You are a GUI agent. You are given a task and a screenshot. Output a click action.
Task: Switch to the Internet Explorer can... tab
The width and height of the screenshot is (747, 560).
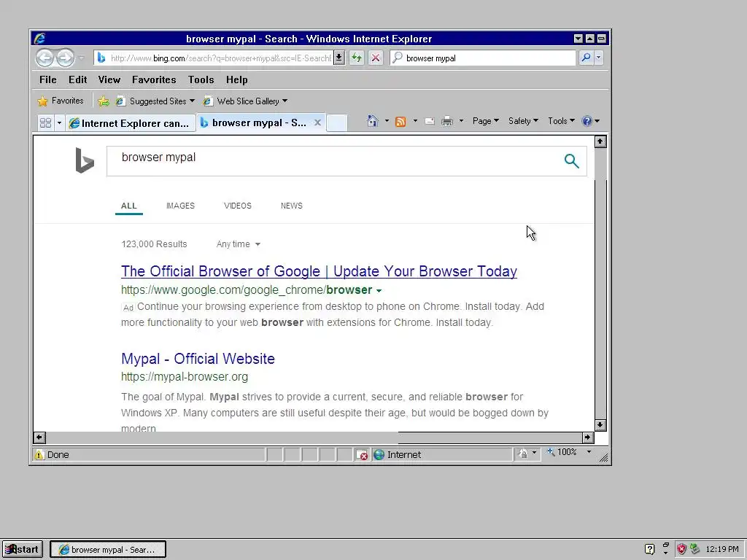130,123
